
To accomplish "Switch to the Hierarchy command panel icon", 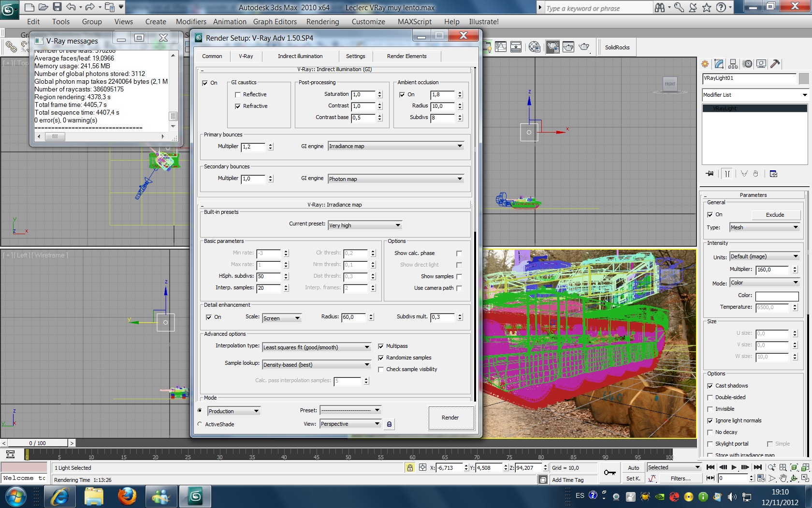I will coord(733,64).
